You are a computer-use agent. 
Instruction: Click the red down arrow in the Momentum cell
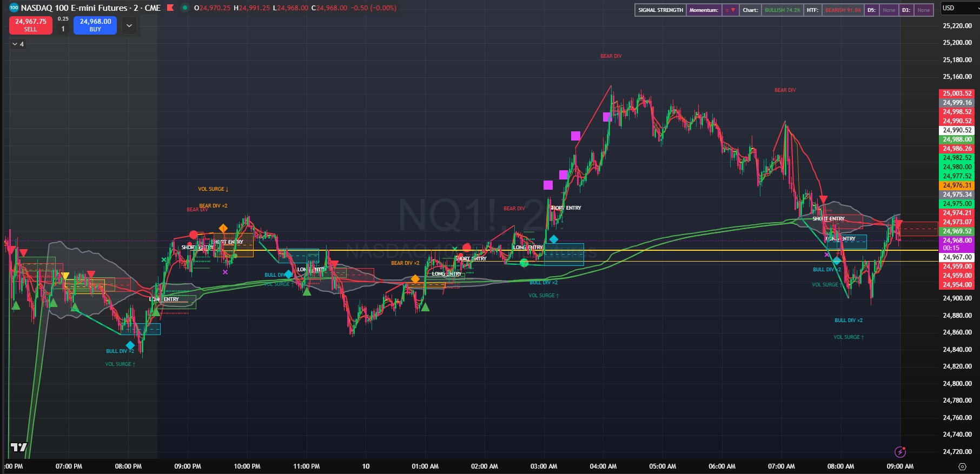[733, 10]
